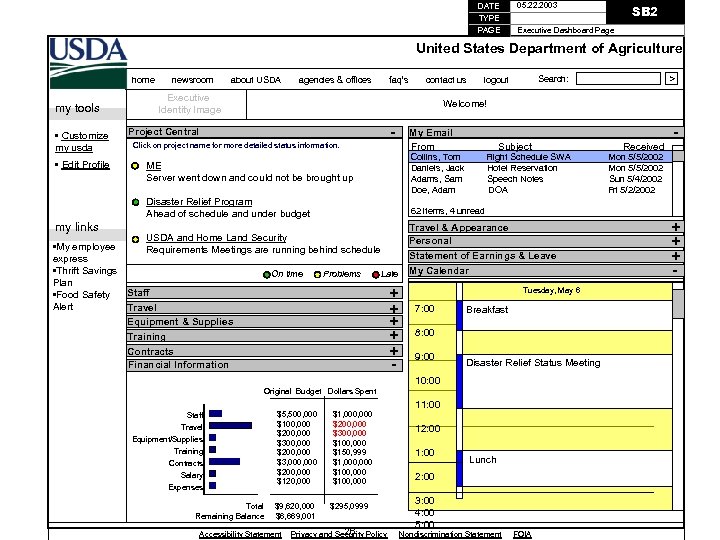Open the Nondiscrimination Statement link
The image size is (720, 540).
pos(450,534)
